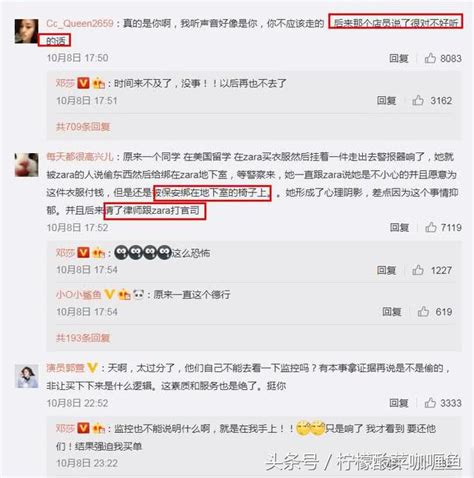Reply to Cc_Queen2659's comment
Viewport: 474px width, 478px height.
(399, 58)
